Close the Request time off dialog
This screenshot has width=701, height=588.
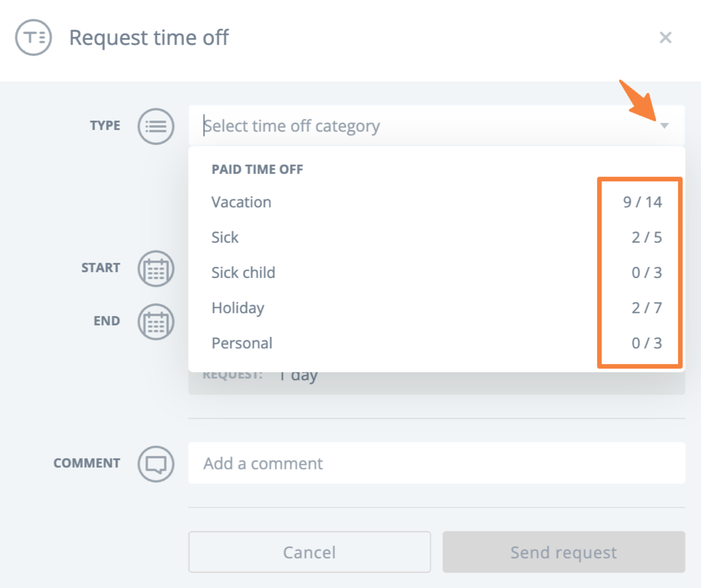tap(665, 37)
